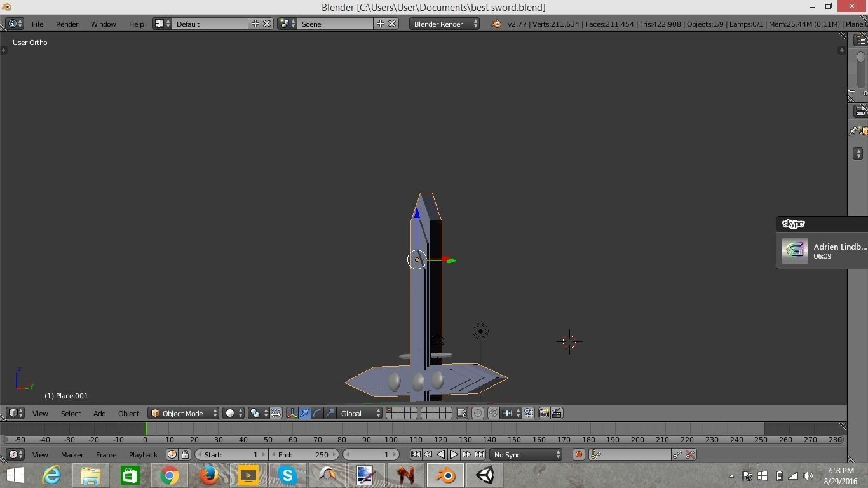Toggle the 3D manipulator widget
This screenshot has height=488, width=868.
point(292,413)
